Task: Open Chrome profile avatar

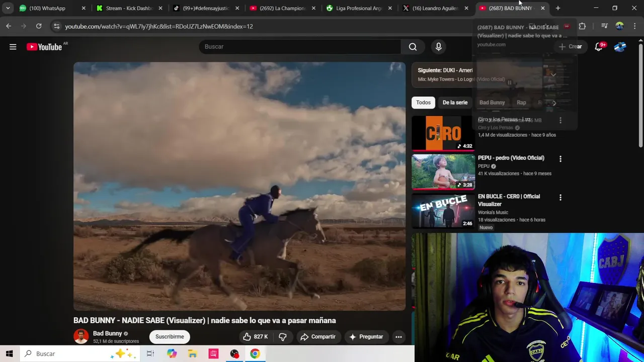Action: 619,26
